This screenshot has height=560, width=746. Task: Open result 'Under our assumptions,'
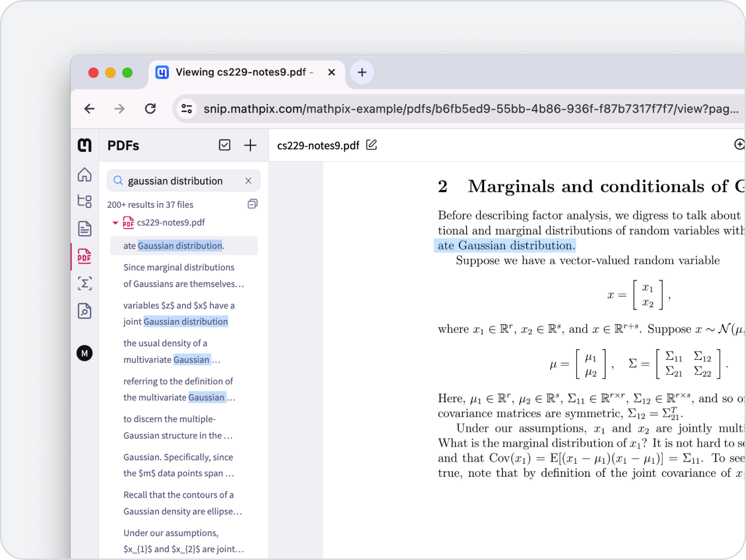coord(184,541)
